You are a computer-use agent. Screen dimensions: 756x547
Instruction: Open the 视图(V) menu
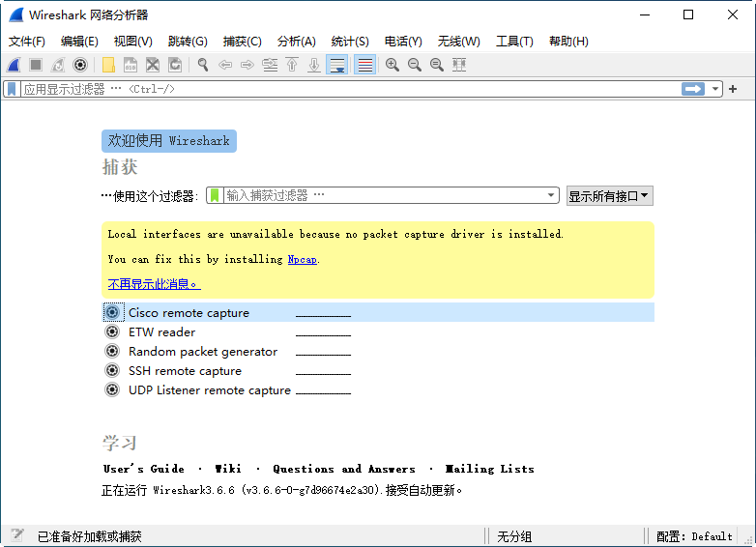tap(133, 42)
